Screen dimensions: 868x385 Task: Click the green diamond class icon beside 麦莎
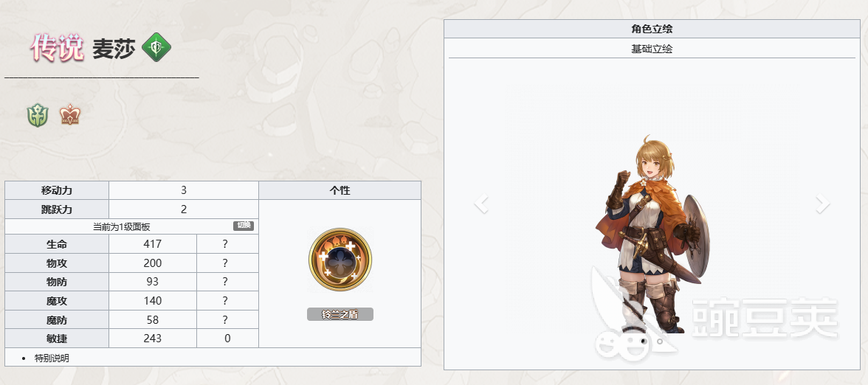tap(156, 47)
